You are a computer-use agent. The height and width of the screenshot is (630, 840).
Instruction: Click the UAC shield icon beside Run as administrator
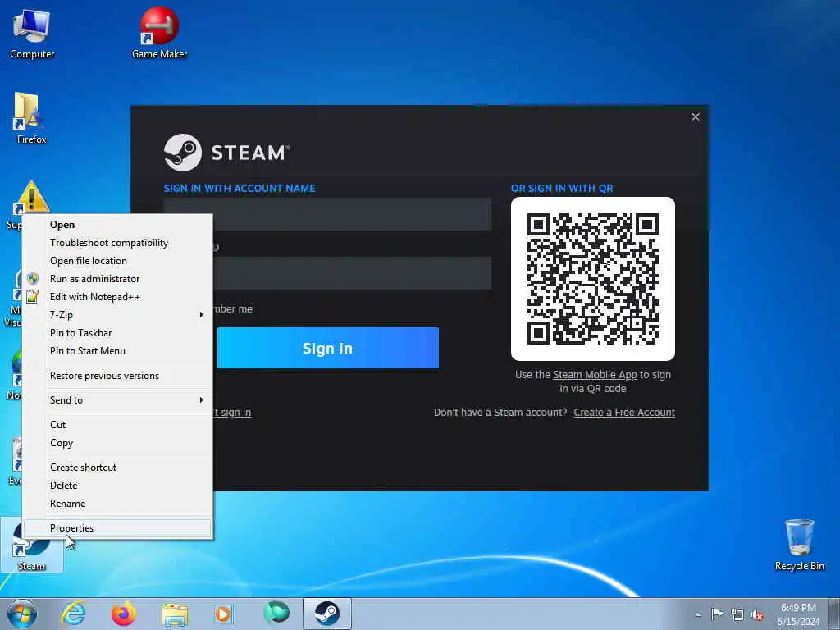(x=33, y=279)
